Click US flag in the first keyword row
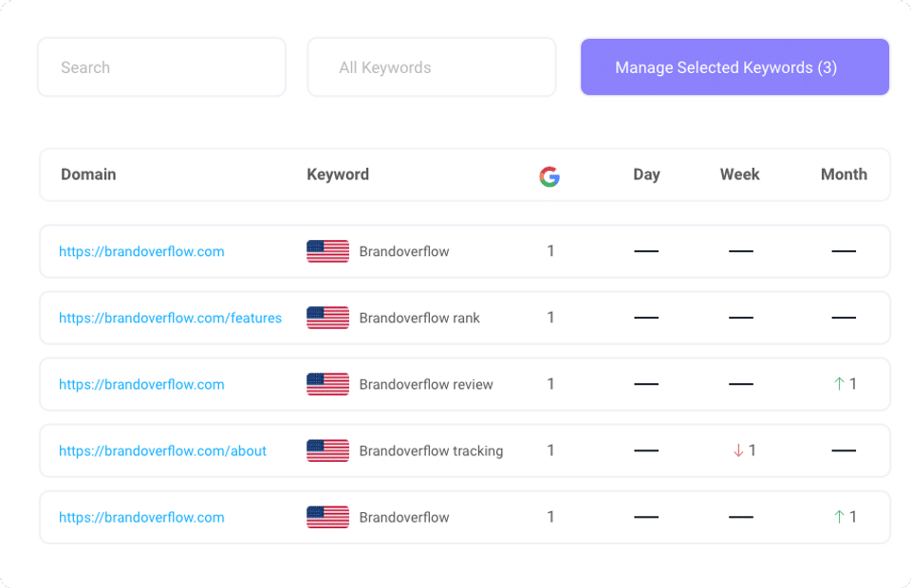This screenshot has width=911, height=588. (x=327, y=251)
